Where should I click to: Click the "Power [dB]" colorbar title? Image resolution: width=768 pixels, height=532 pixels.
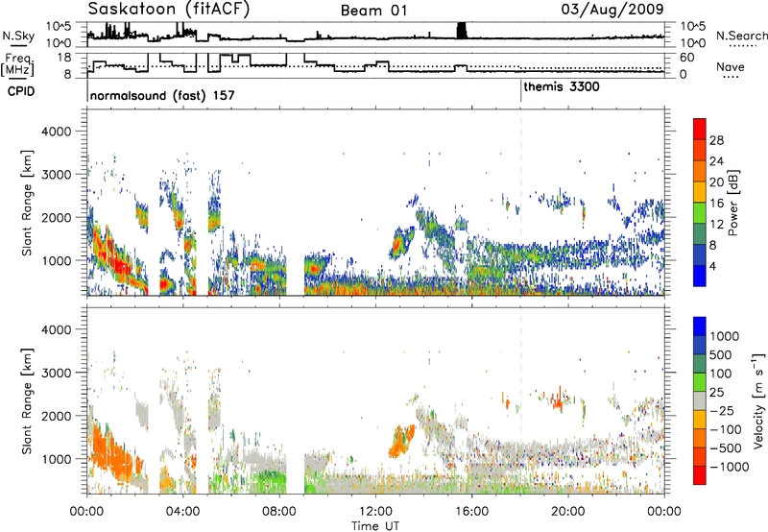(733, 203)
